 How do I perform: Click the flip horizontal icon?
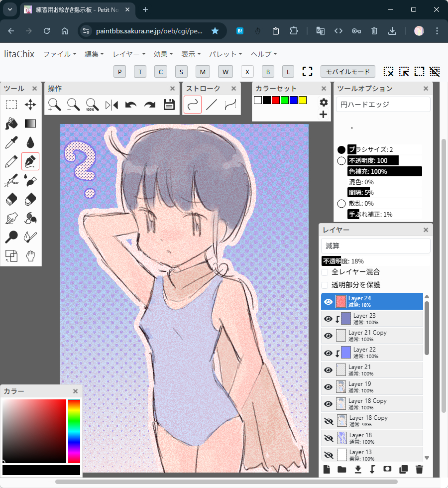click(x=112, y=105)
